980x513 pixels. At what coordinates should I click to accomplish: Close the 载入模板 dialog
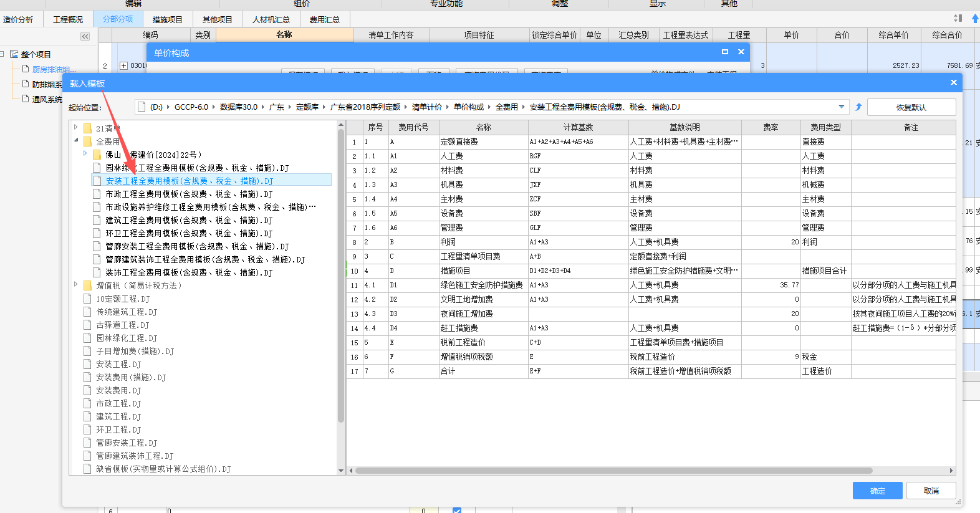pyautogui.click(x=953, y=82)
